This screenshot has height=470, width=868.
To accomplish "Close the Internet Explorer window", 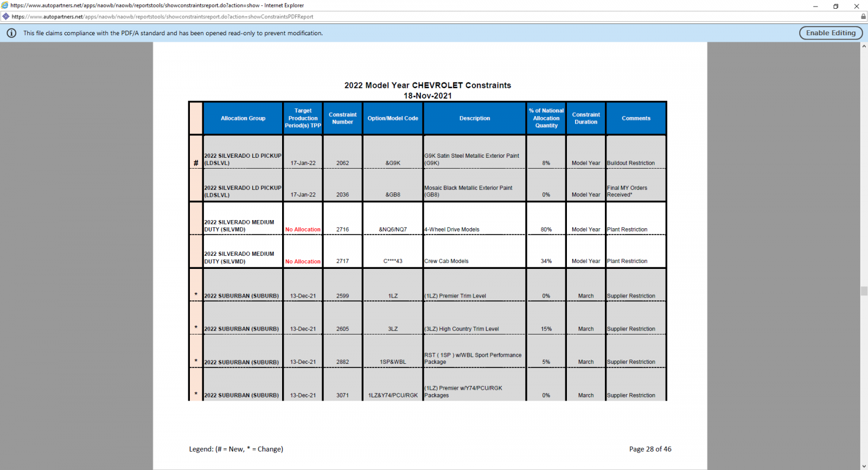I will tap(857, 6).
